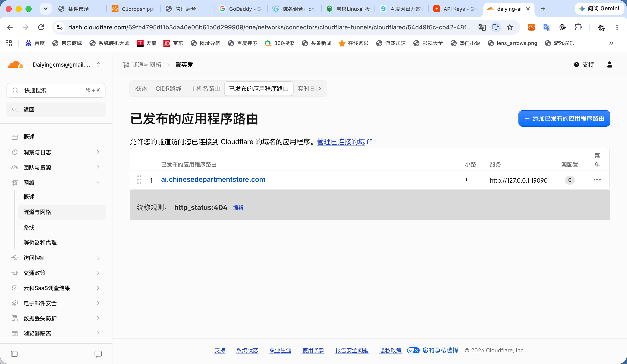Click the site info icon before URL

tap(60, 27)
